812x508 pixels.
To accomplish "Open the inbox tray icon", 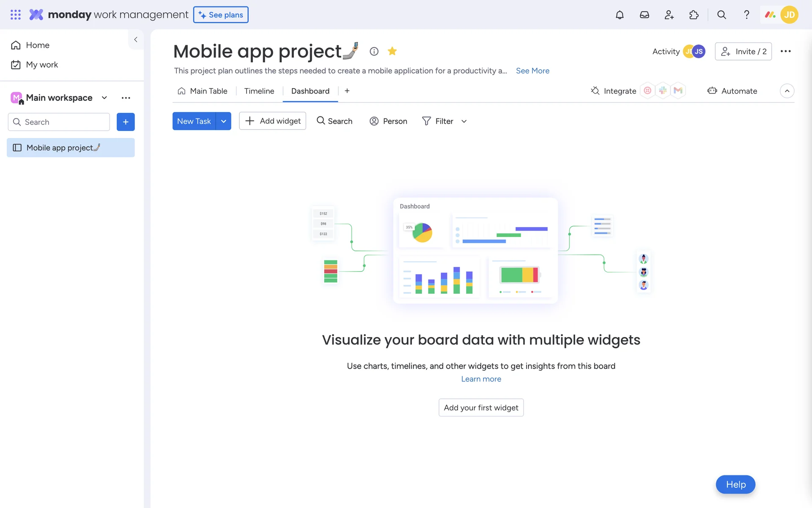I will click(644, 15).
